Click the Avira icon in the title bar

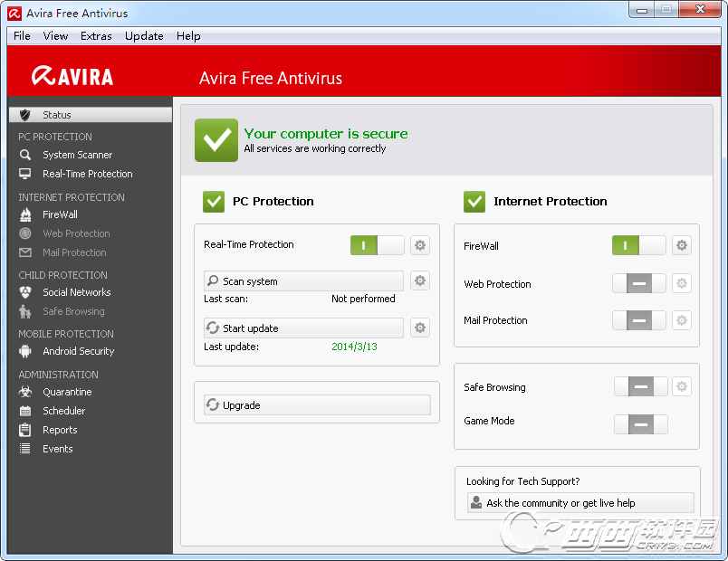point(14,14)
